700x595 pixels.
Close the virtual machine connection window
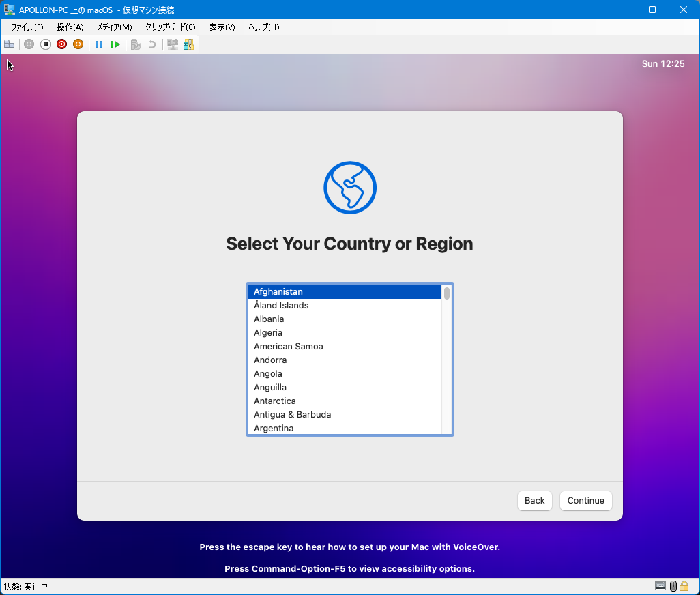point(684,10)
